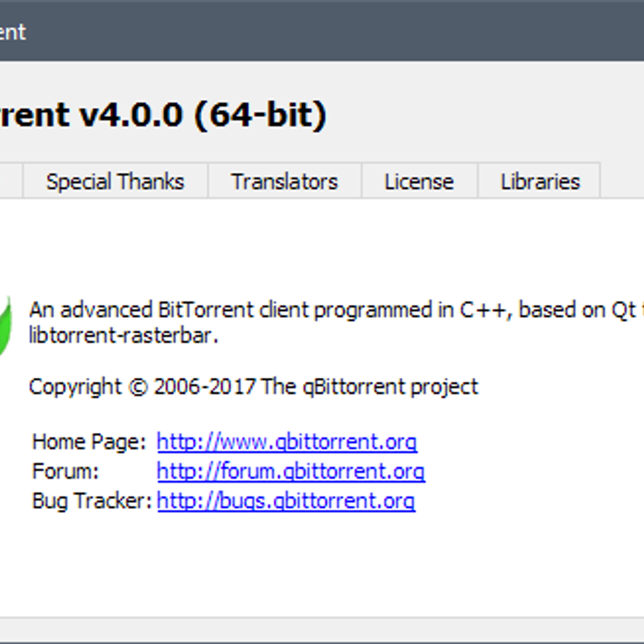The height and width of the screenshot is (644, 644).
Task: Open the bugs.qbittorrent.org bug tracker link
Action: point(286,501)
